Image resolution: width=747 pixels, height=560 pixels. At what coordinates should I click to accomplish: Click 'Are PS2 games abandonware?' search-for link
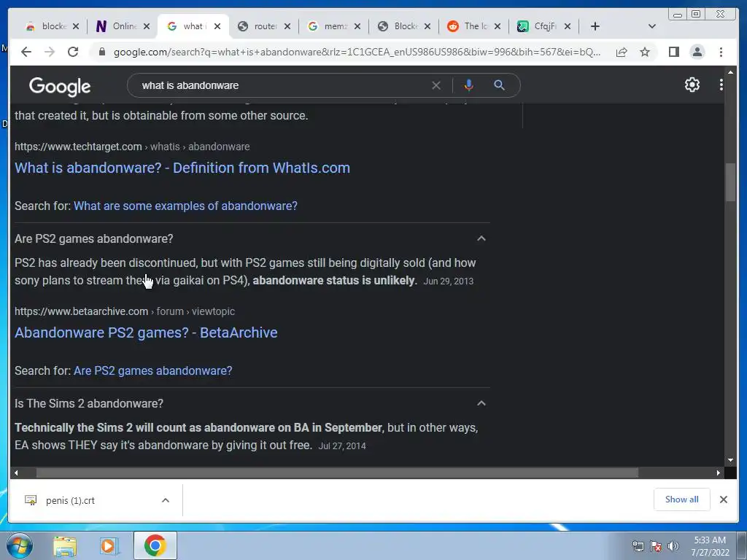pos(153,370)
